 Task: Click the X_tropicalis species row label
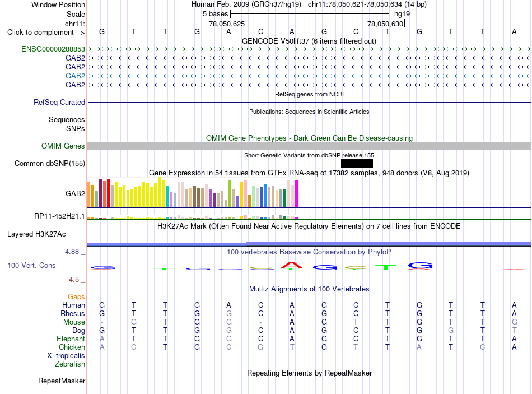pos(66,356)
